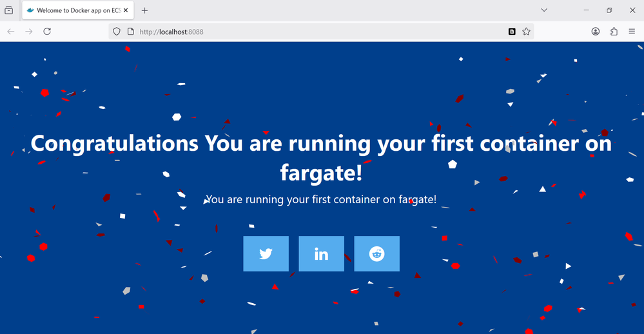
Task: Click the Twitter share button
Action: click(x=266, y=253)
